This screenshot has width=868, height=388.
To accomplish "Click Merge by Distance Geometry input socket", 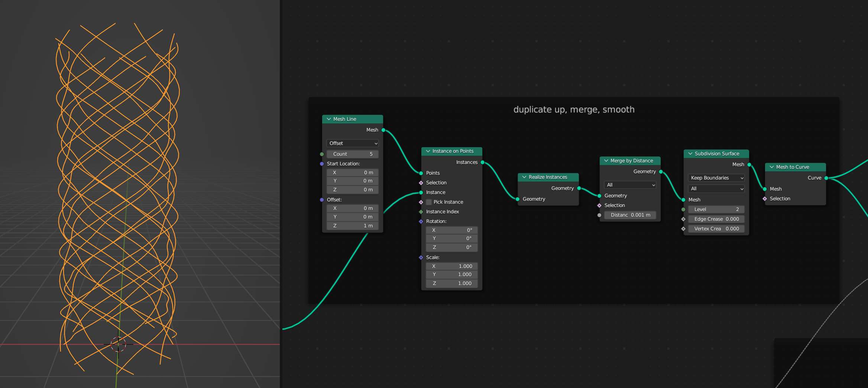I will click(599, 196).
